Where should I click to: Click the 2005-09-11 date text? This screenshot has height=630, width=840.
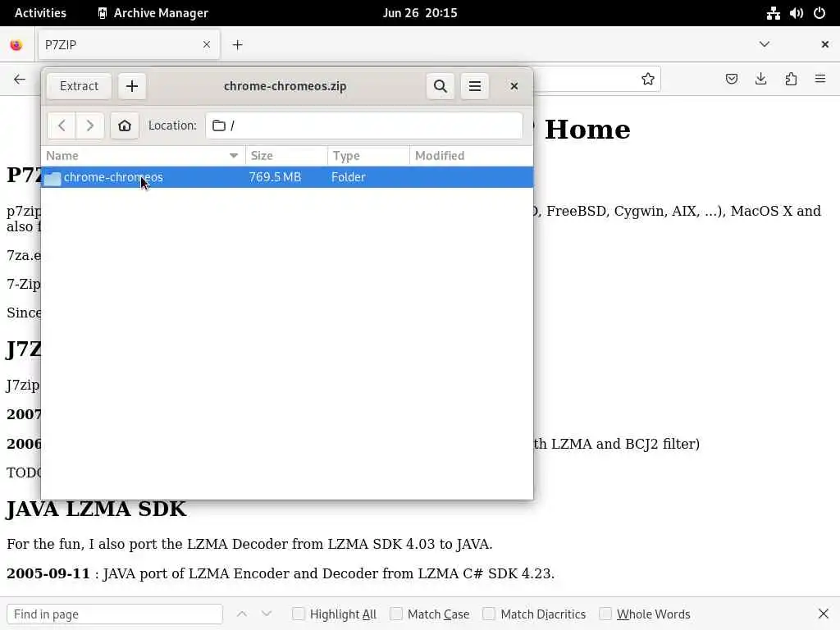48,573
